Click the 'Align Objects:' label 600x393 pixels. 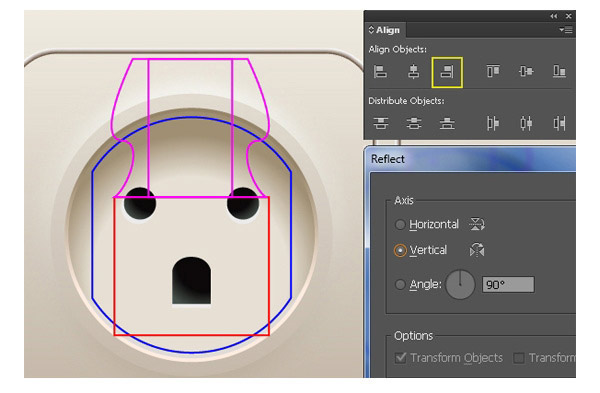(398, 49)
